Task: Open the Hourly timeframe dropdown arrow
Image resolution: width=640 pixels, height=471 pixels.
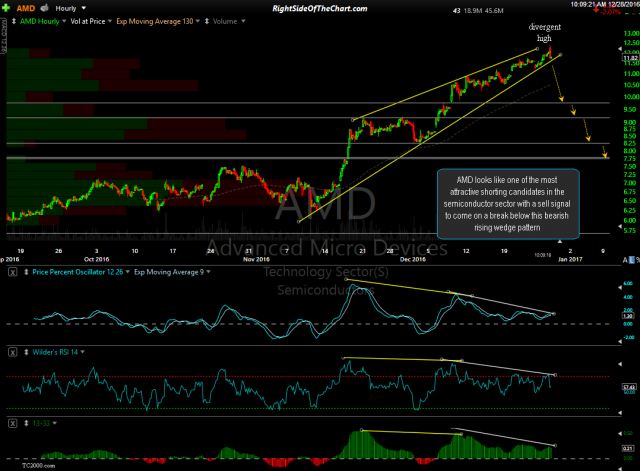Action: click(84, 8)
